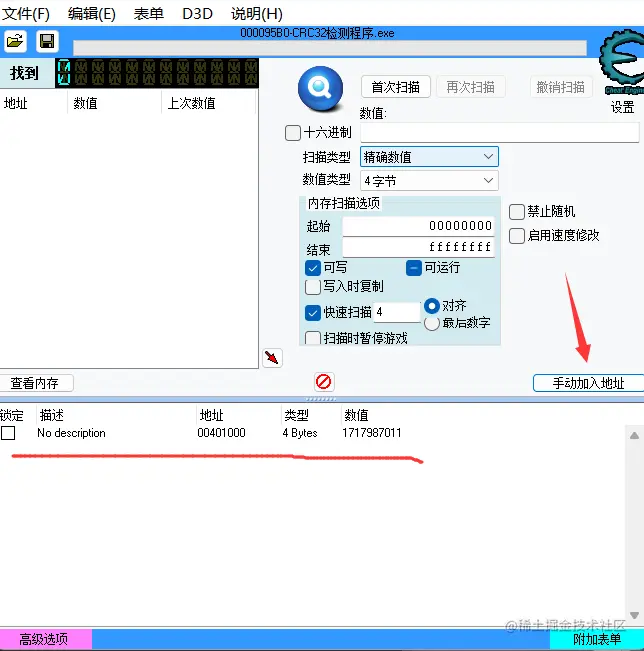Open the 扫描类型 dropdown
Screen dimensions: 644x651
tap(429, 157)
